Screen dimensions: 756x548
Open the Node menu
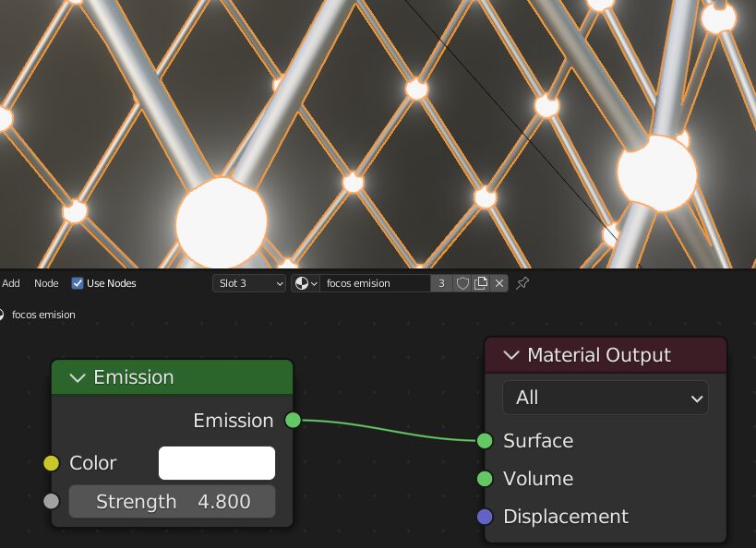(46, 283)
